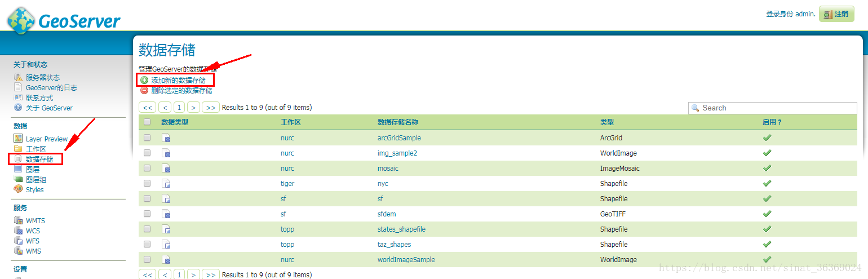This screenshot has width=868, height=279.
Task: Click the Styles palette icon
Action: click(18, 189)
